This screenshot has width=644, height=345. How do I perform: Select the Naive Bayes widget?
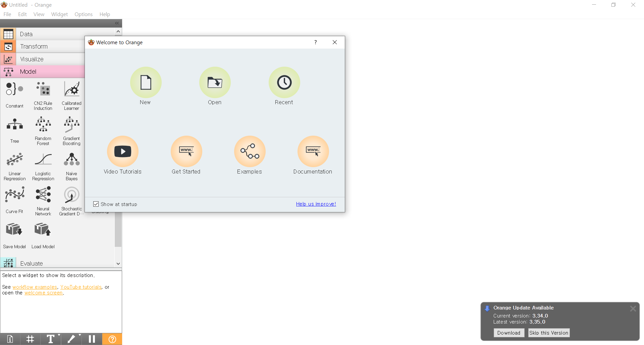click(x=71, y=165)
